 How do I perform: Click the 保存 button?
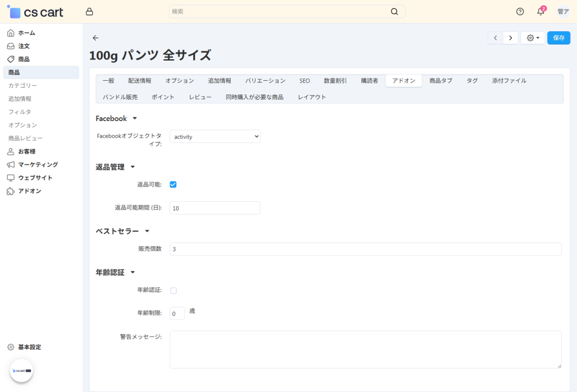click(559, 38)
